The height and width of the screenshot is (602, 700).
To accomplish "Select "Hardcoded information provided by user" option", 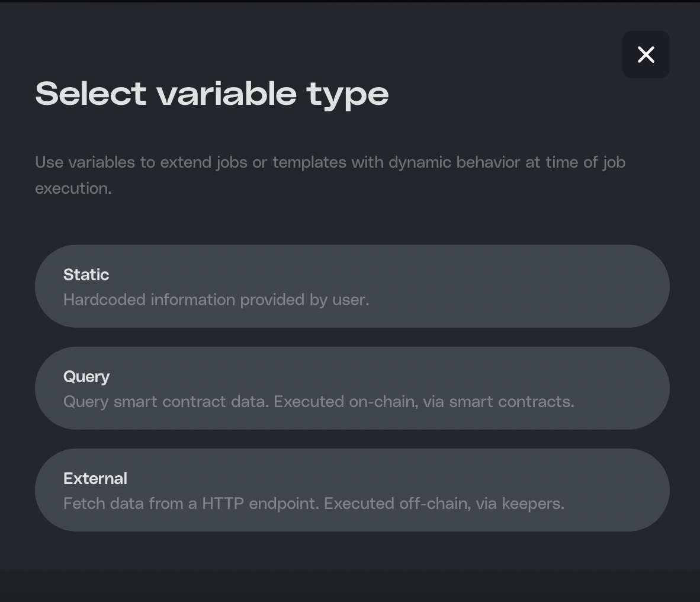I will [x=216, y=300].
